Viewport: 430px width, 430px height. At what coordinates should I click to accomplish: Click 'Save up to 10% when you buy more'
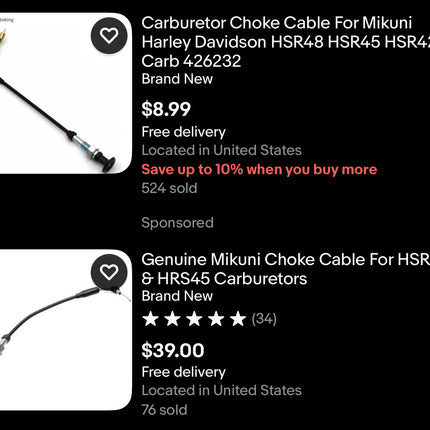[x=259, y=169]
